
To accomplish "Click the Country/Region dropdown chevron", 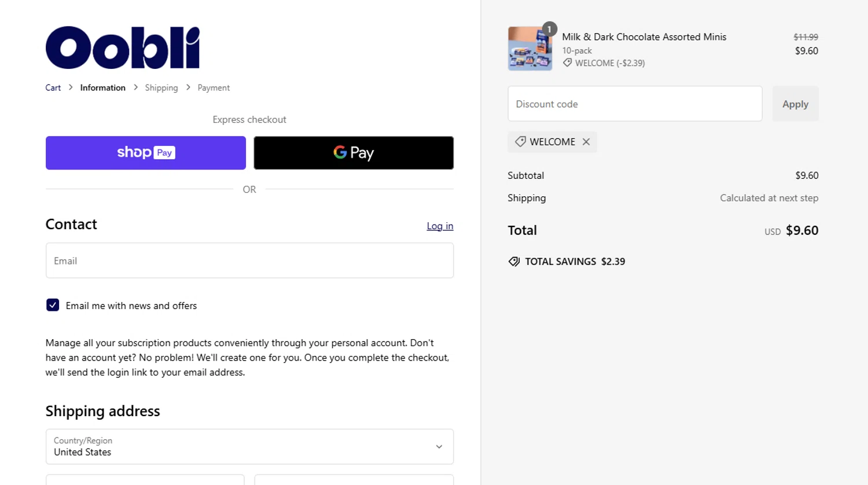I will (439, 447).
